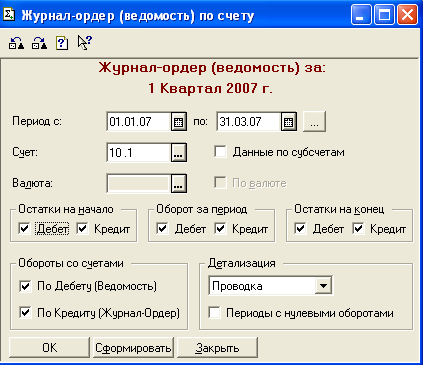This screenshot has width=423, height=365.
Task: Open currency selection ellipsis button
Action: [179, 183]
